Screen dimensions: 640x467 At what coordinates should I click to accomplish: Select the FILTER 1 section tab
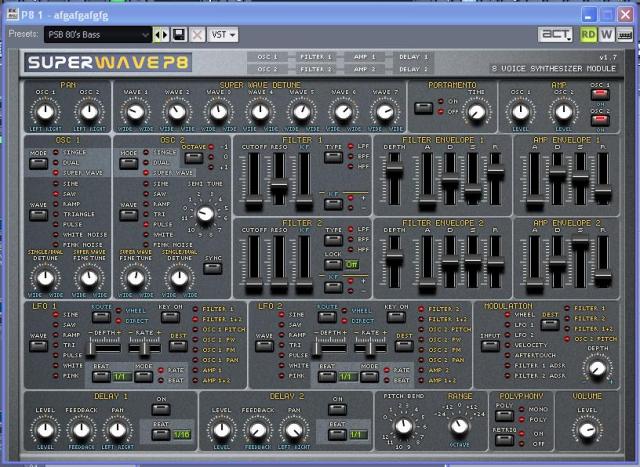coord(316,57)
